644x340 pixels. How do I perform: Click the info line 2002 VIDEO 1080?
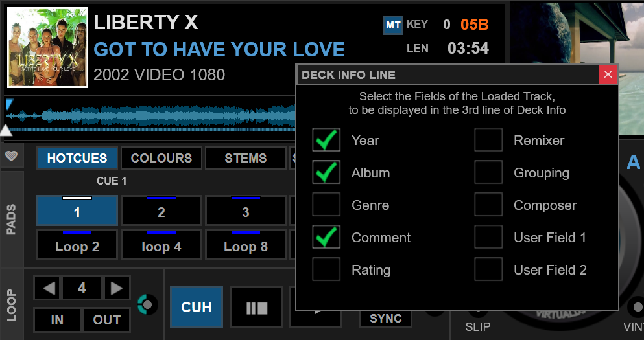tap(160, 75)
